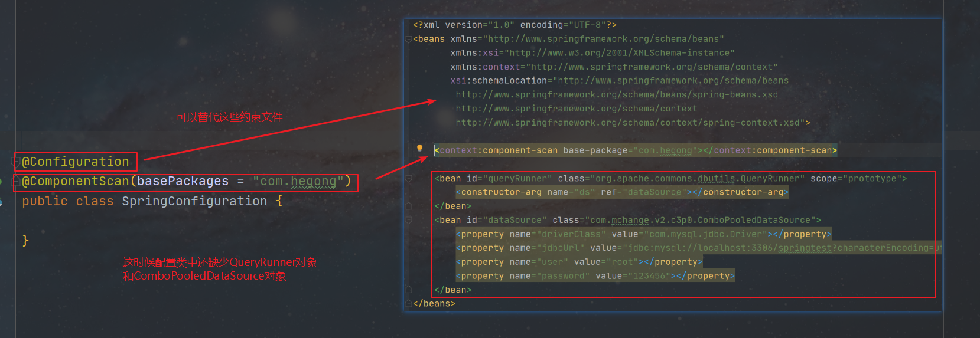Click the yellow lightbulb intention icon
The height and width of the screenshot is (338, 980).
click(419, 148)
